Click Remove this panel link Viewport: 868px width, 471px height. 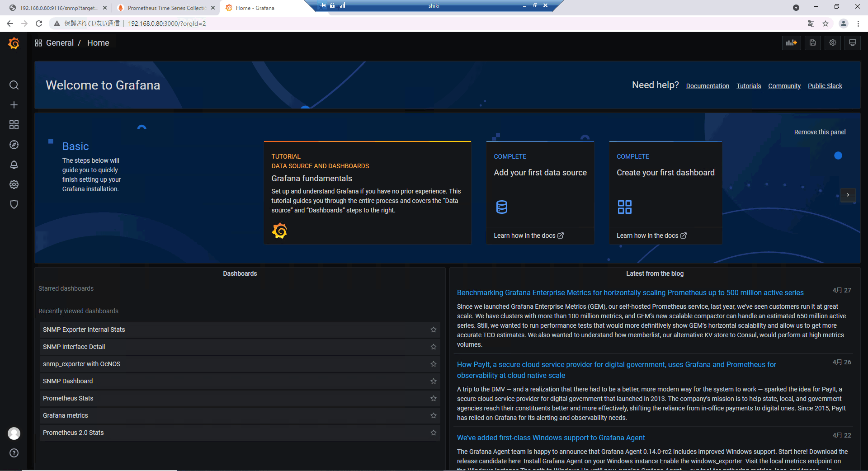(x=820, y=132)
